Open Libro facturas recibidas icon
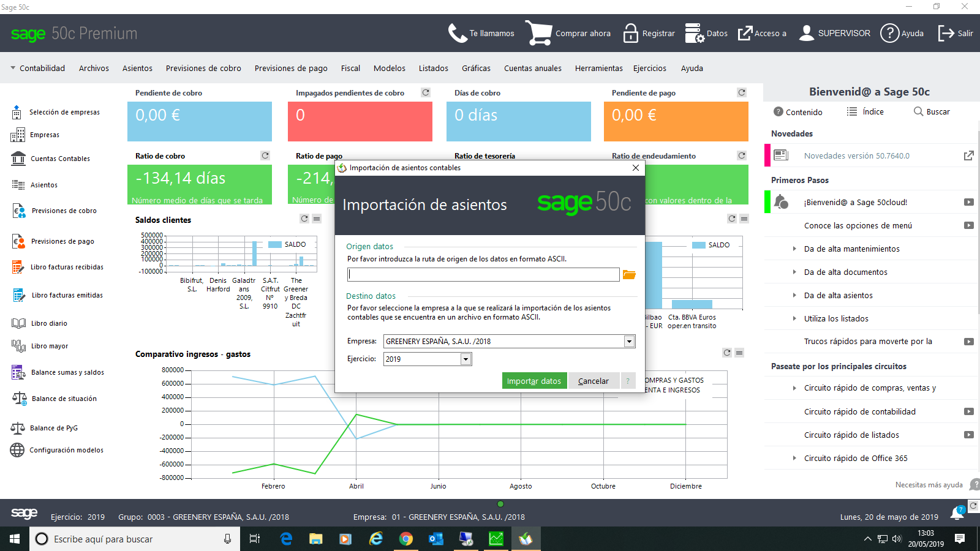 point(18,267)
